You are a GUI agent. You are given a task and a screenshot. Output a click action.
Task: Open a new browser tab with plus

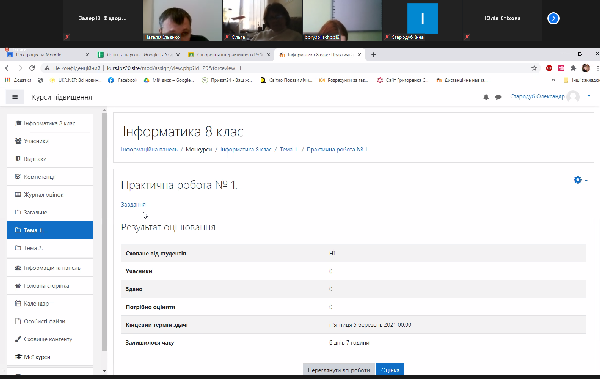click(x=373, y=55)
